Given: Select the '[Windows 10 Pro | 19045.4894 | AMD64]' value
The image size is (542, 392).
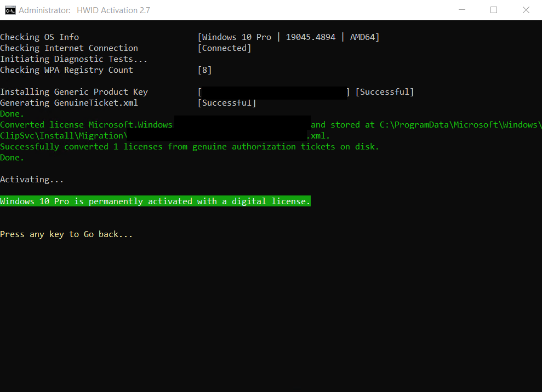Looking at the screenshot, I should tap(288, 37).
